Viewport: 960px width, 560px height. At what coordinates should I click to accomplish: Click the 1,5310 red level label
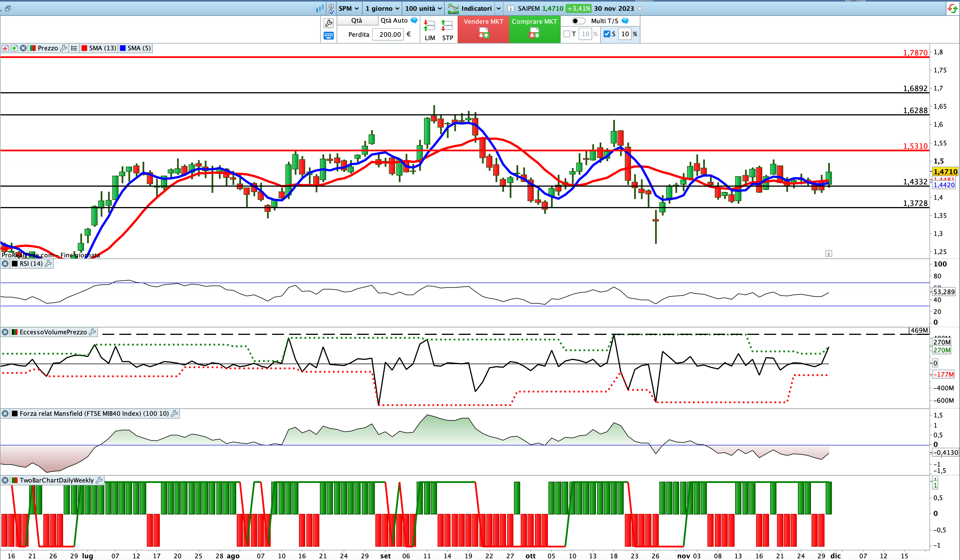coord(915,146)
